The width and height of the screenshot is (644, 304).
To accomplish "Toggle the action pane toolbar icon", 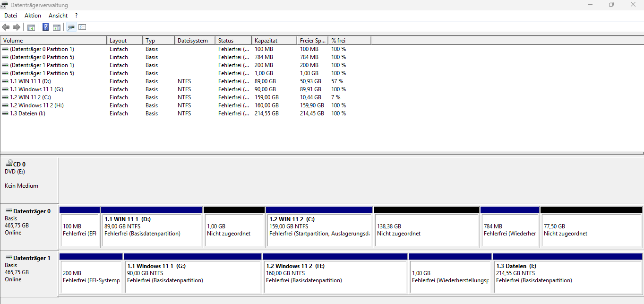I will pos(57,27).
